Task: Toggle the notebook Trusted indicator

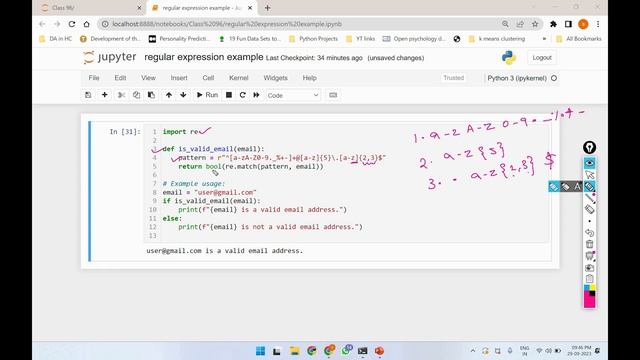Action: tap(453, 78)
